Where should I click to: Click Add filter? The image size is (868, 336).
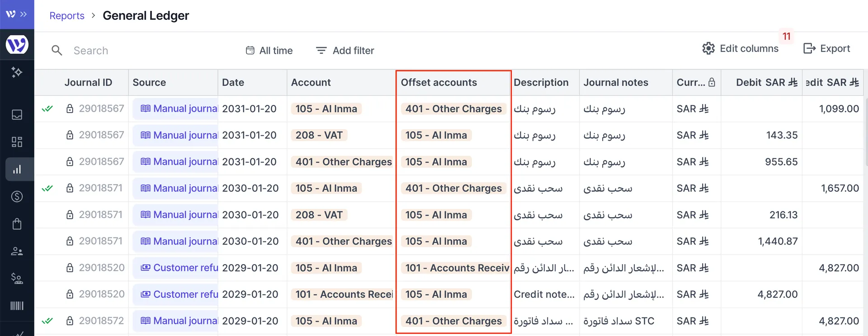(345, 51)
